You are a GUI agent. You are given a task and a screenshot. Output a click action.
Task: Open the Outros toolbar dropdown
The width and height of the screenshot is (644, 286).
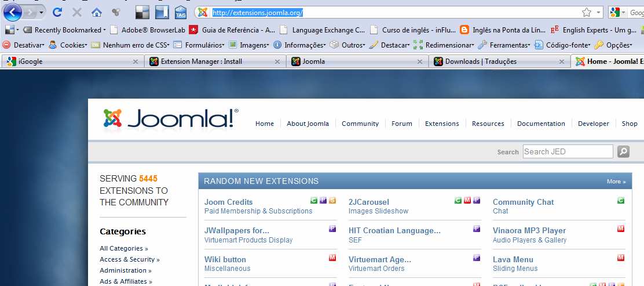tap(348, 45)
